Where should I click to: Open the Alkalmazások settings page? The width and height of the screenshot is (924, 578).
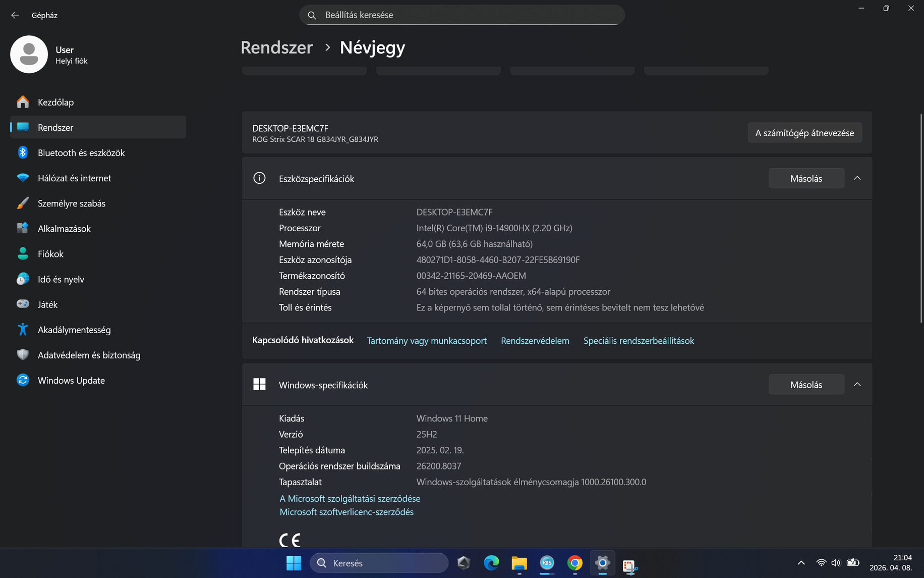point(98,228)
